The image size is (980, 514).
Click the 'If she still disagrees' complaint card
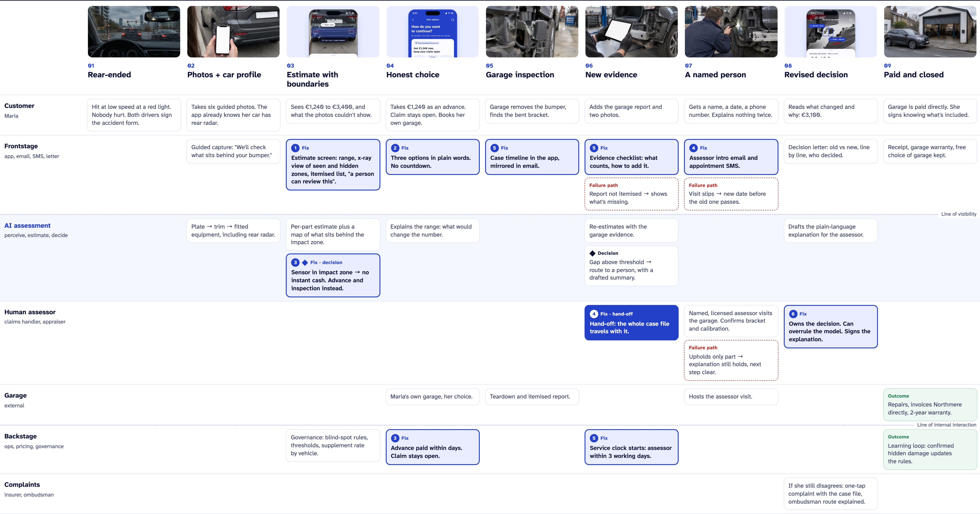point(831,494)
